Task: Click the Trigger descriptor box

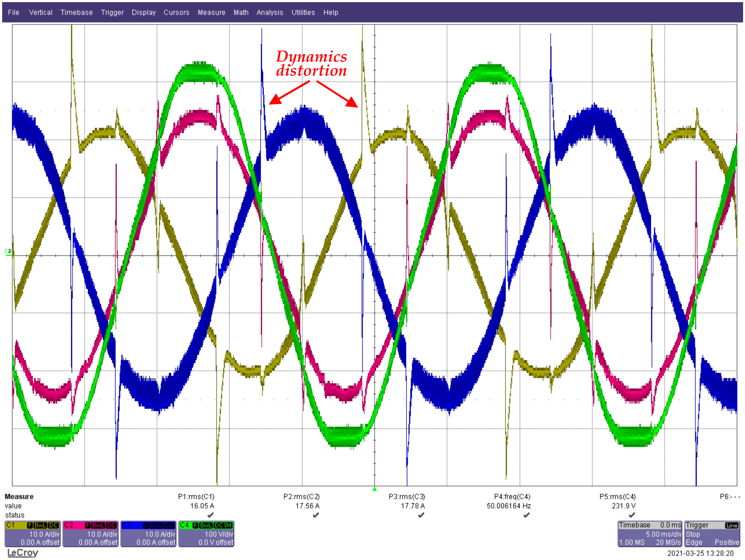Action: click(712, 534)
